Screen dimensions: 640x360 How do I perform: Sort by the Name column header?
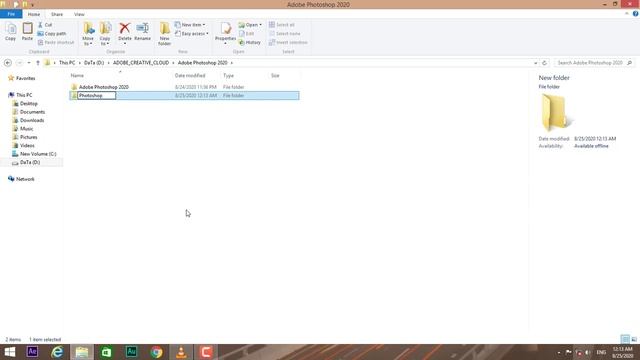(x=77, y=76)
